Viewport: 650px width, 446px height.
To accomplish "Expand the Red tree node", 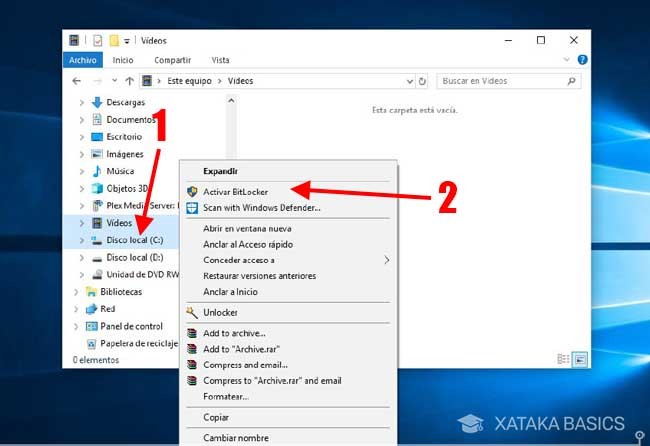I will pyautogui.click(x=76, y=309).
